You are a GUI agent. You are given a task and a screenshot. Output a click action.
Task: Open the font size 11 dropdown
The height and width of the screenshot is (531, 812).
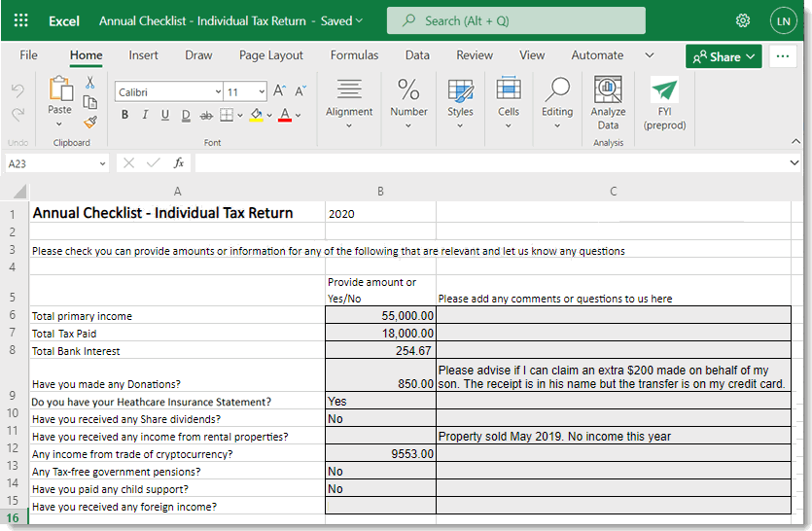coord(262,92)
